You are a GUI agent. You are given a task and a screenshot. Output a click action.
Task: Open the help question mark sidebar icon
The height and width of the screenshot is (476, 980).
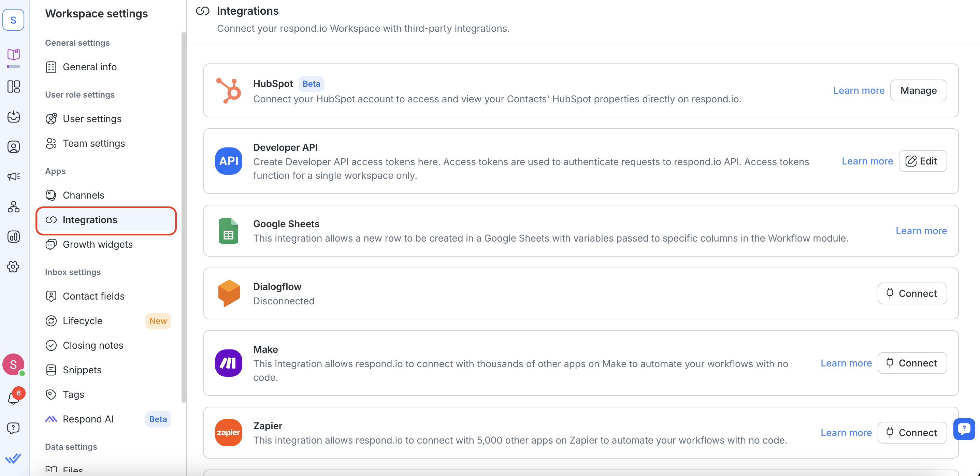point(14,428)
